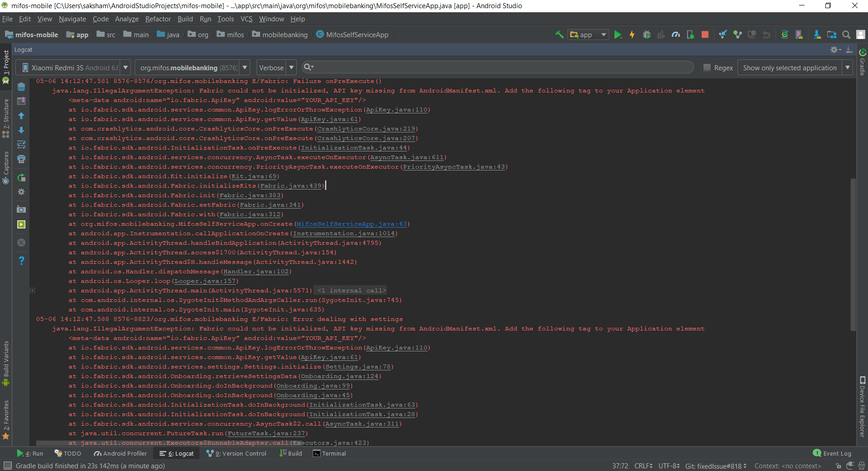
Task: Enable the Regex checkbox in Logcat search
Action: coord(706,67)
